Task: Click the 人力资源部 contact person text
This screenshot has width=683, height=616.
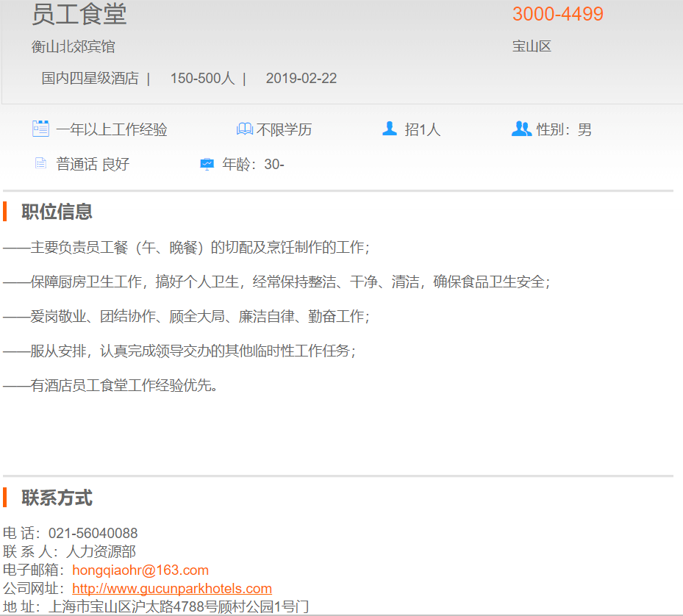Action: 101,551
